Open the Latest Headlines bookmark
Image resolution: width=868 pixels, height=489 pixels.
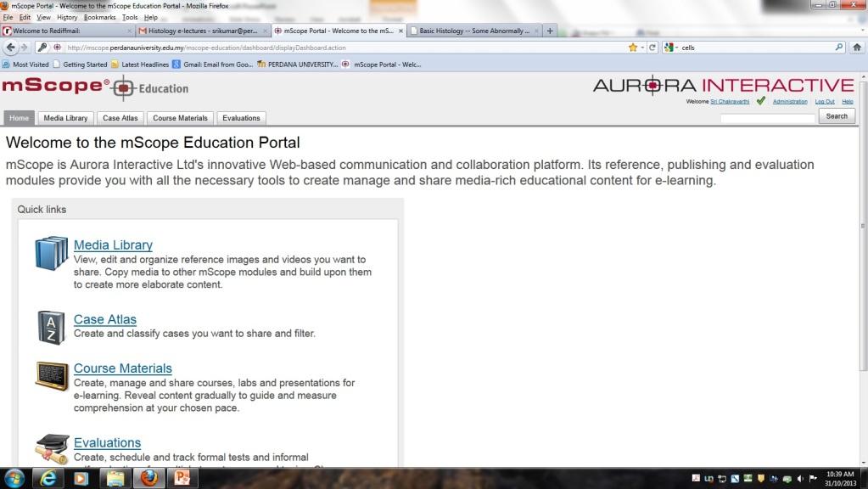(140, 65)
